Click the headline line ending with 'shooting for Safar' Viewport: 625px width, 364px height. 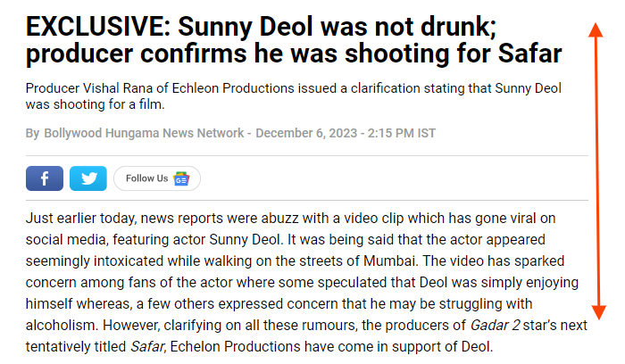294,54
